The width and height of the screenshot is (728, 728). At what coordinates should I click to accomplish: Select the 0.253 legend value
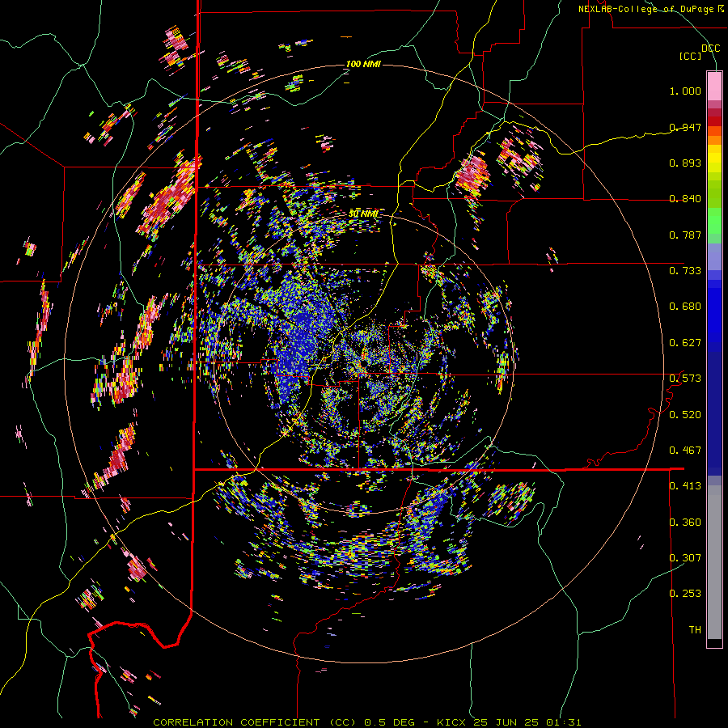pos(685,594)
